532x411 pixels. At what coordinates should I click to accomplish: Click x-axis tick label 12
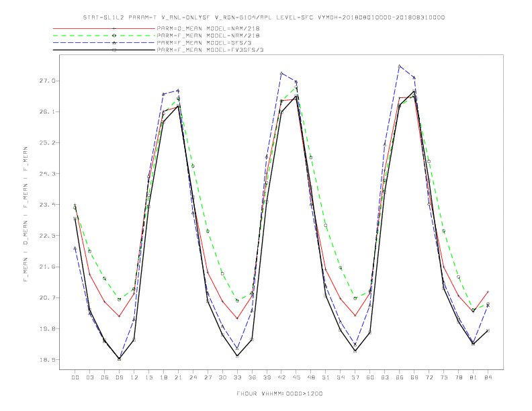134,377
